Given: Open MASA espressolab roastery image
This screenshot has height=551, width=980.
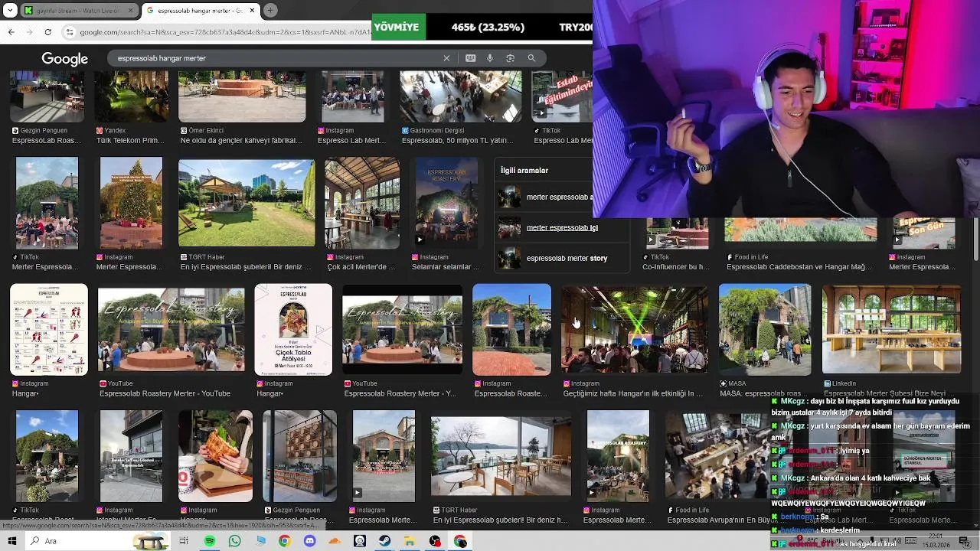Looking at the screenshot, I should pyautogui.click(x=765, y=330).
